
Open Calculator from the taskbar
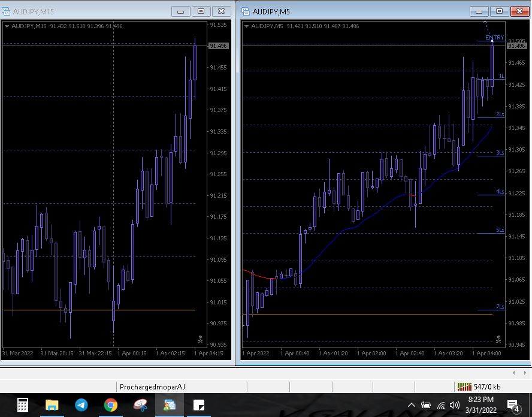(22, 405)
